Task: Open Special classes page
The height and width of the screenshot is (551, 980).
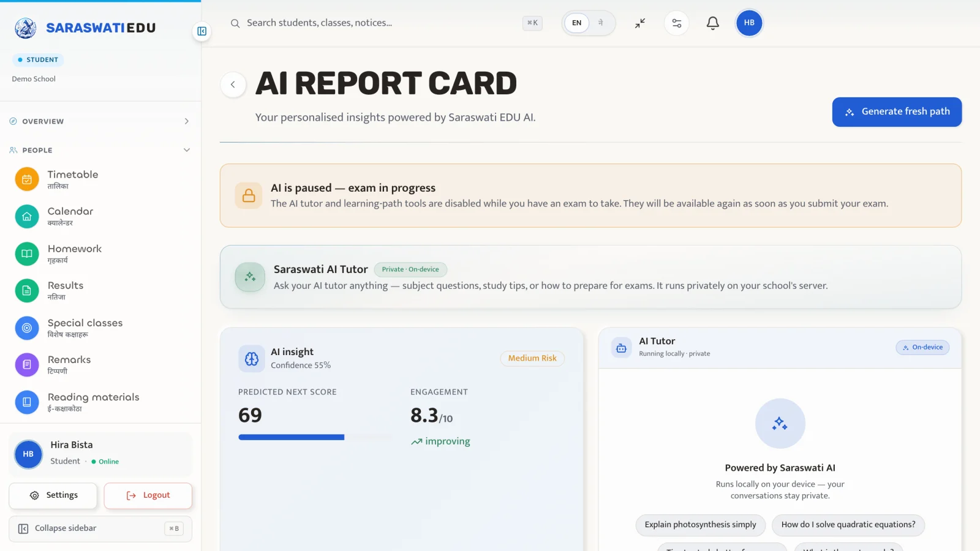Action: 100,328
